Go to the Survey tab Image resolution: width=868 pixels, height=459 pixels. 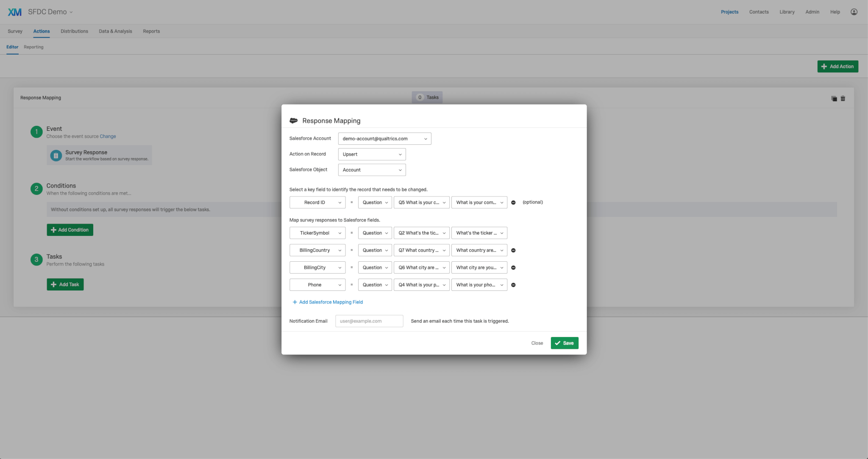(x=15, y=31)
